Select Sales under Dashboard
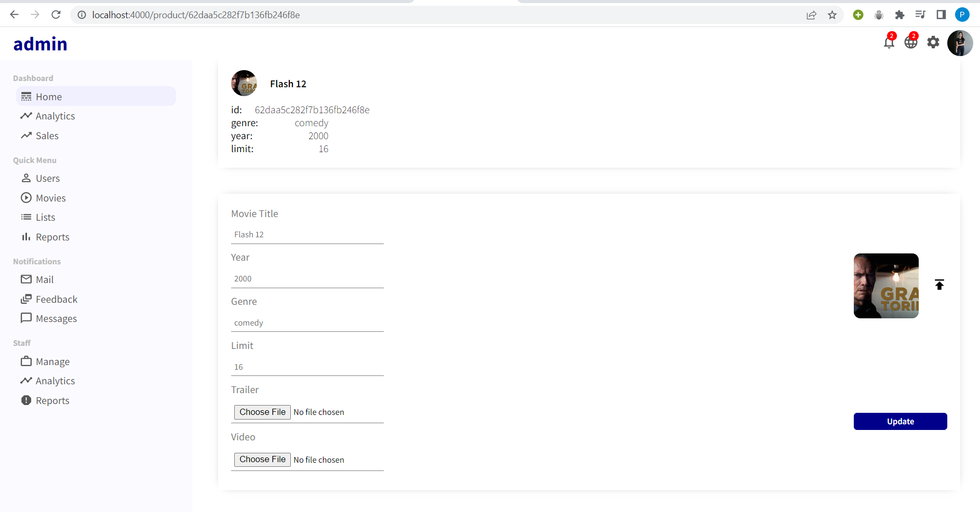Image resolution: width=980 pixels, height=512 pixels. click(46, 136)
